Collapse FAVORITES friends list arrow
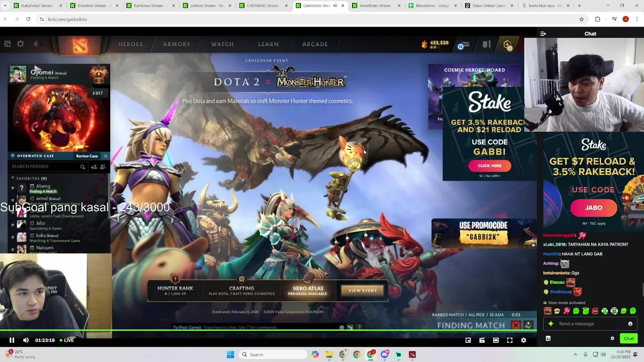The height and width of the screenshot is (362, 644). coord(13,178)
